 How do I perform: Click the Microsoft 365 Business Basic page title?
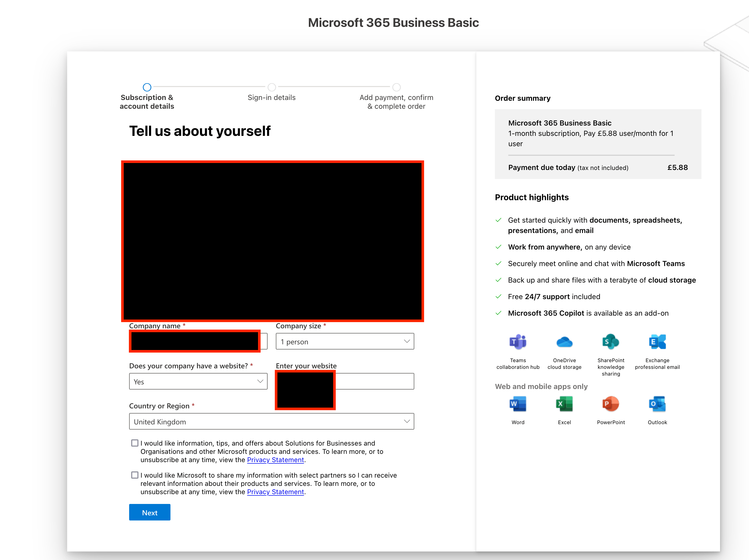(393, 23)
